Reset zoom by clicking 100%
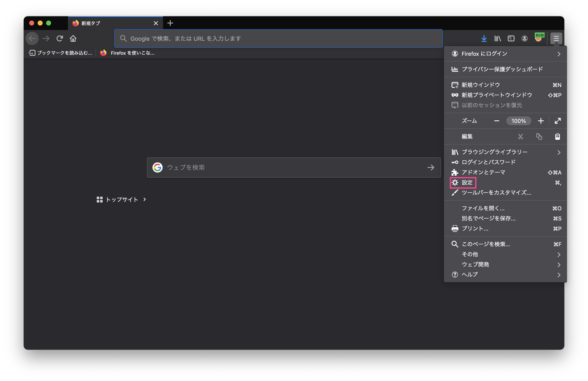Viewport: 588px width, 381px height. click(518, 121)
